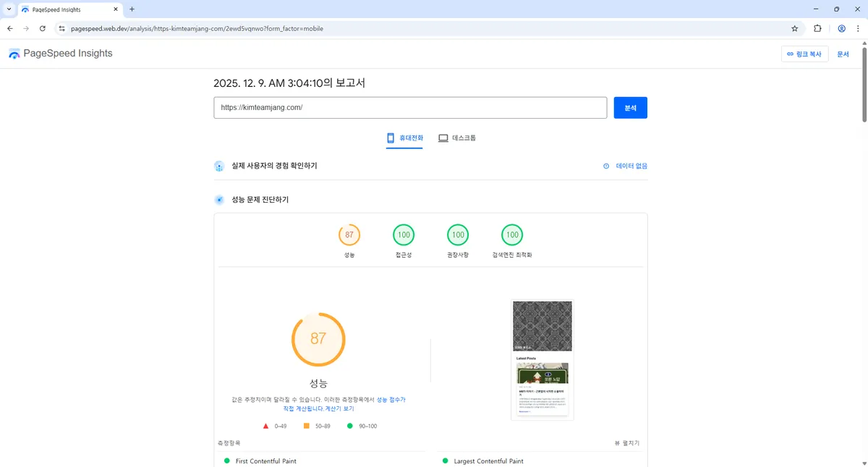
Task: Copy the report link with 링크 복사
Action: [x=804, y=54]
